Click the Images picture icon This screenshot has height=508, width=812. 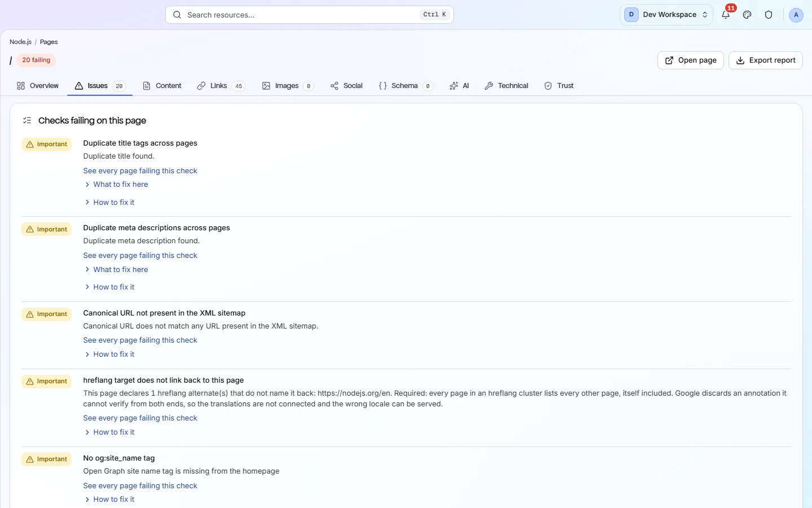[266, 86]
